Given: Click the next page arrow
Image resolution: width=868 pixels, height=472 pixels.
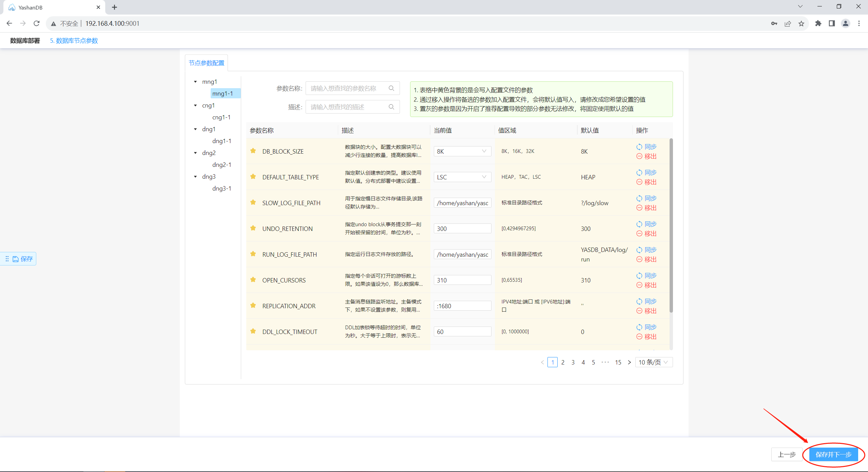Looking at the screenshot, I should (629, 362).
